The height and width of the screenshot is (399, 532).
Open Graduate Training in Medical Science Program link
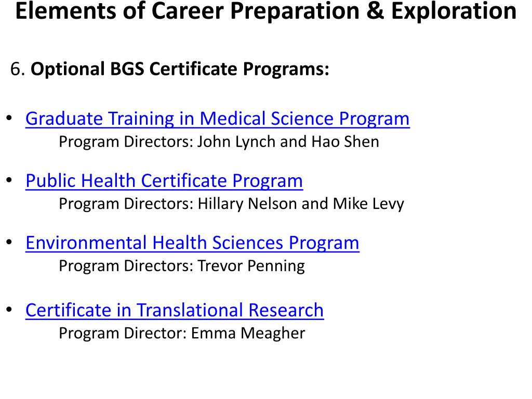click(x=218, y=119)
